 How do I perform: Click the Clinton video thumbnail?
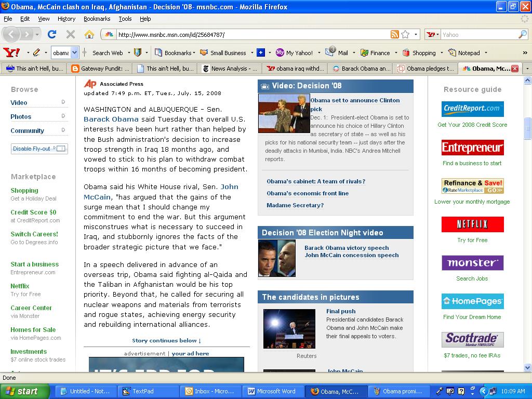(x=284, y=113)
